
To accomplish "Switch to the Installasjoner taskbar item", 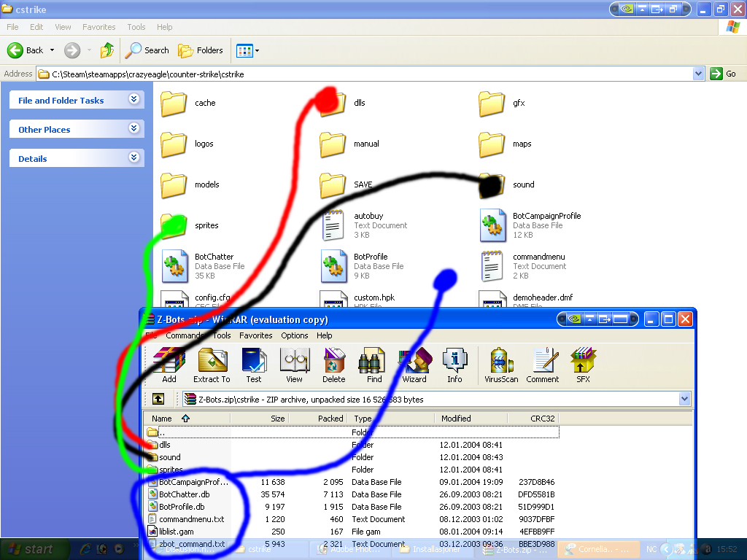I will click(x=431, y=550).
